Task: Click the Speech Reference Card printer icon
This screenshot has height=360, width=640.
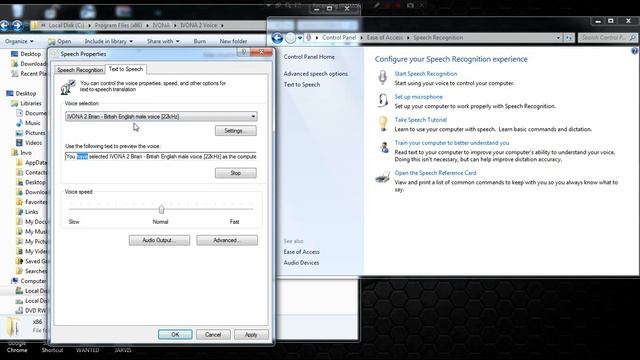Action: point(382,177)
